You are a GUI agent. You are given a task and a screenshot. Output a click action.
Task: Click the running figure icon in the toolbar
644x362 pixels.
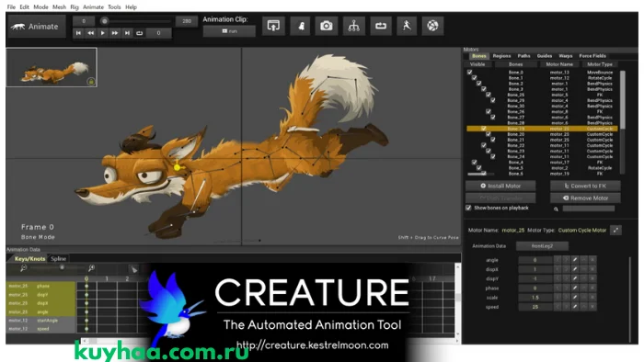(x=407, y=26)
